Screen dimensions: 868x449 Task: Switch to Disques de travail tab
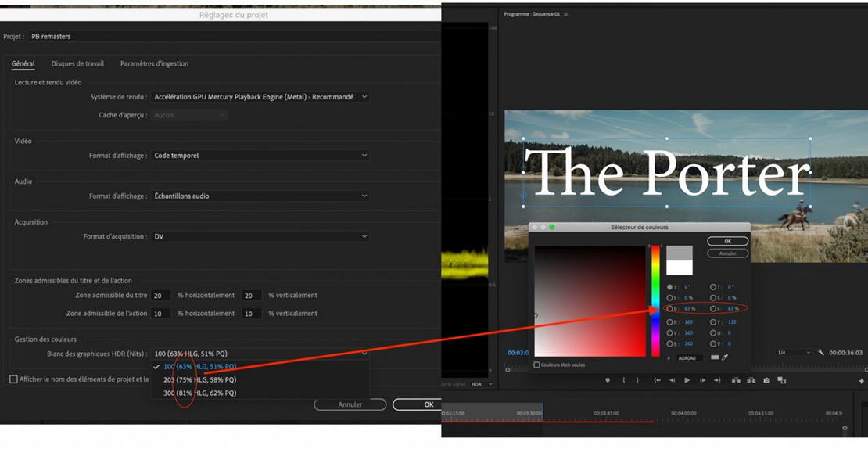pos(77,63)
